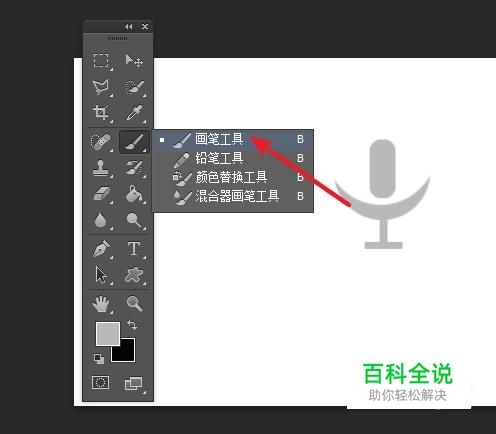The height and width of the screenshot is (434, 496).
Task: Select the Crop tool
Action: pos(101,112)
